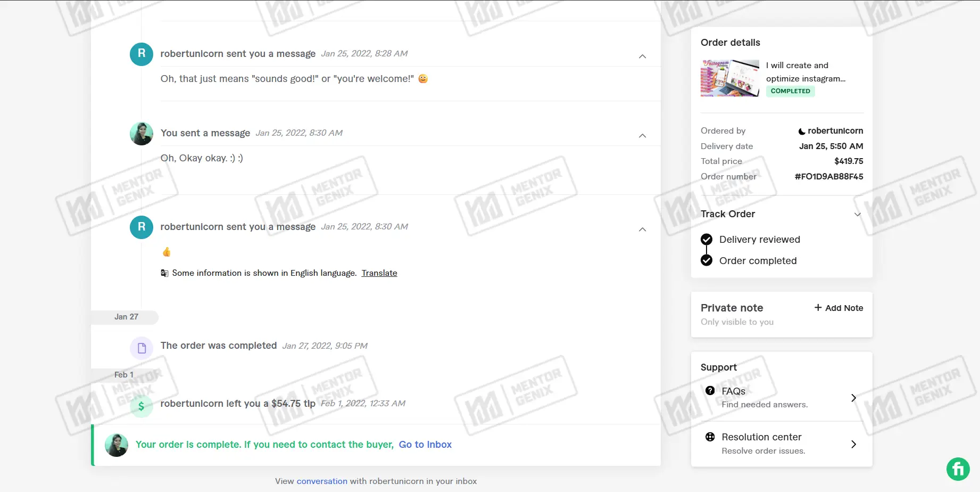Click the Translate link
Image resolution: width=980 pixels, height=492 pixels.
coord(379,273)
